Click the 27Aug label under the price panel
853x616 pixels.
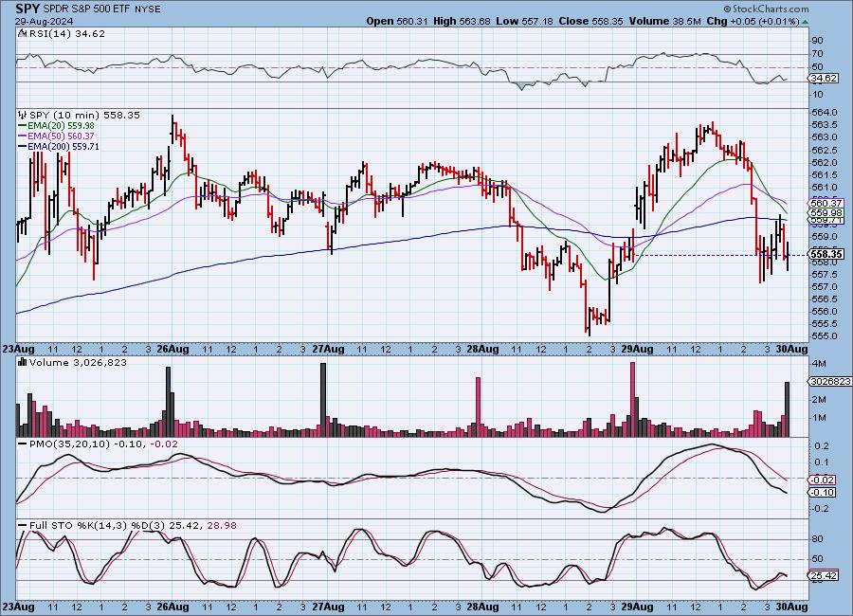coord(328,349)
